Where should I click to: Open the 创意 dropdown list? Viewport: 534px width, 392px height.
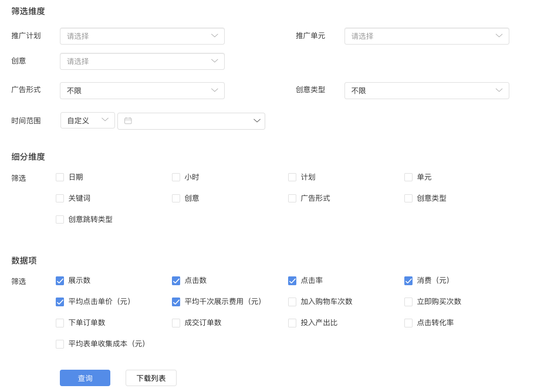click(142, 61)
